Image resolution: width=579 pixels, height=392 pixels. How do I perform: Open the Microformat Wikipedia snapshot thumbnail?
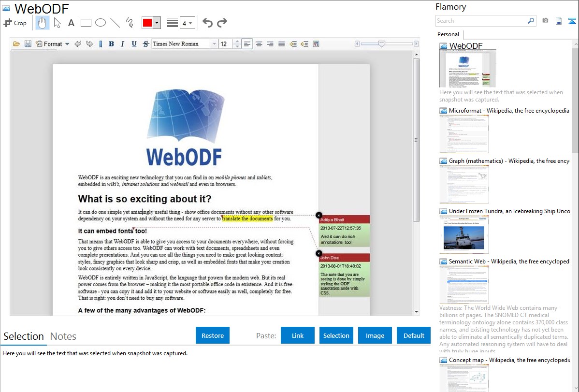pyautogui.click(x=464, y=134)
